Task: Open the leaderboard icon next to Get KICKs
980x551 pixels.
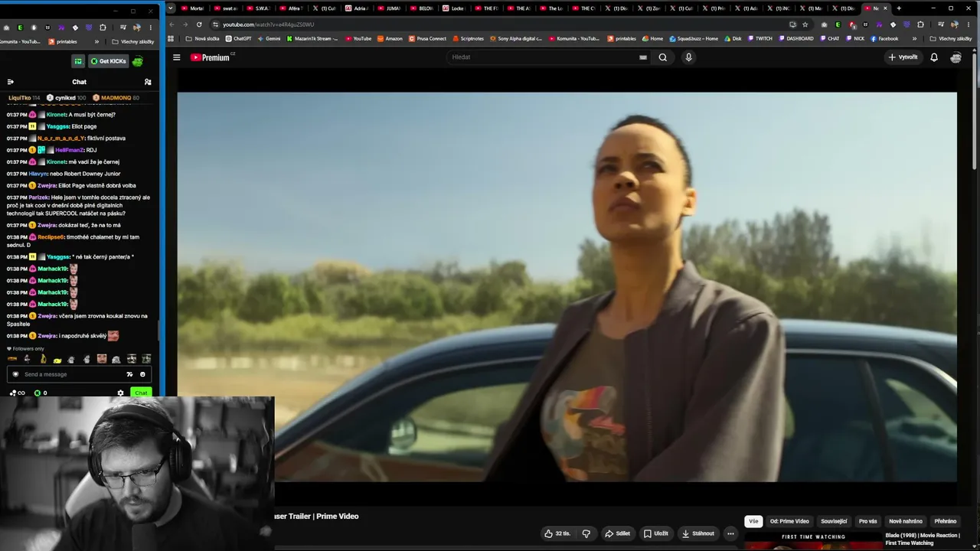Action: 78,61
